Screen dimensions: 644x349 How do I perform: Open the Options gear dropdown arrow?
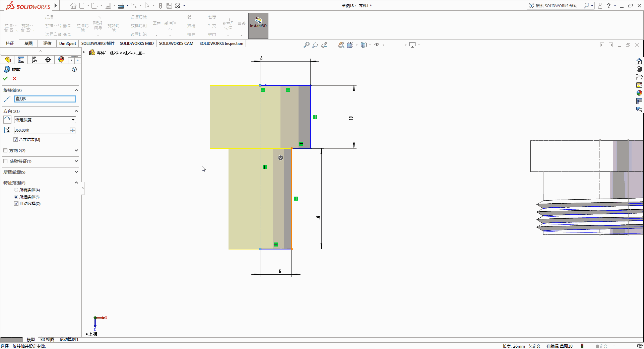point(184,6)
